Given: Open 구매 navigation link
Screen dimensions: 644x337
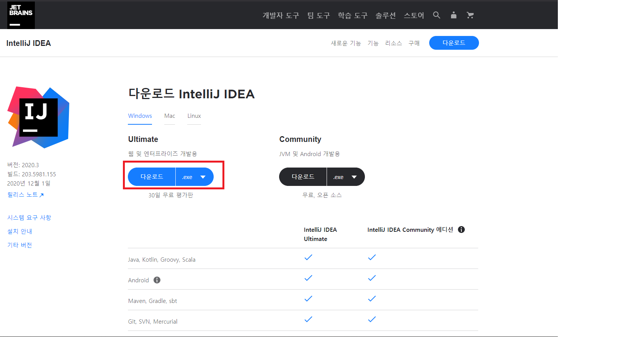Looking at the screenshot, I should click(414, 43).
